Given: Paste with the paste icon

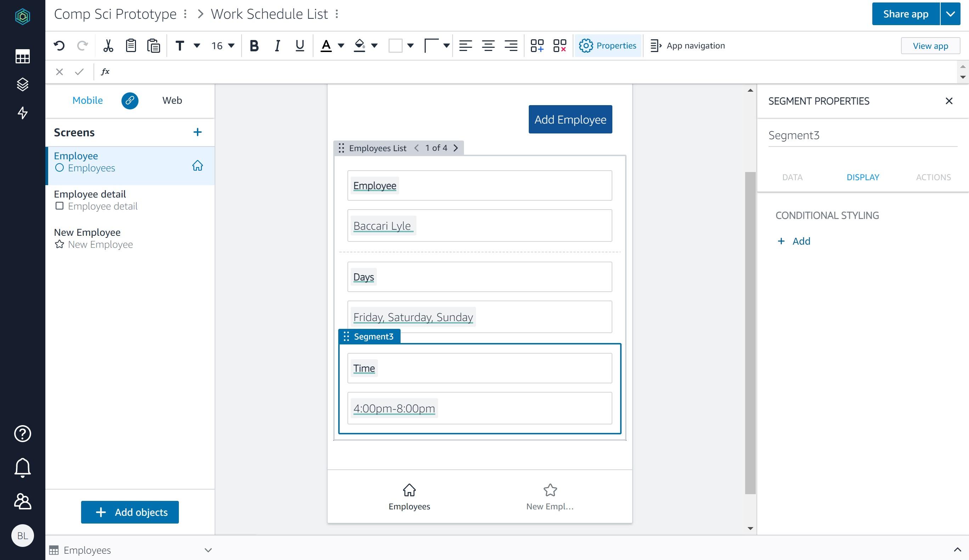Looking at the screenshot, I should (x=153, y=46).
